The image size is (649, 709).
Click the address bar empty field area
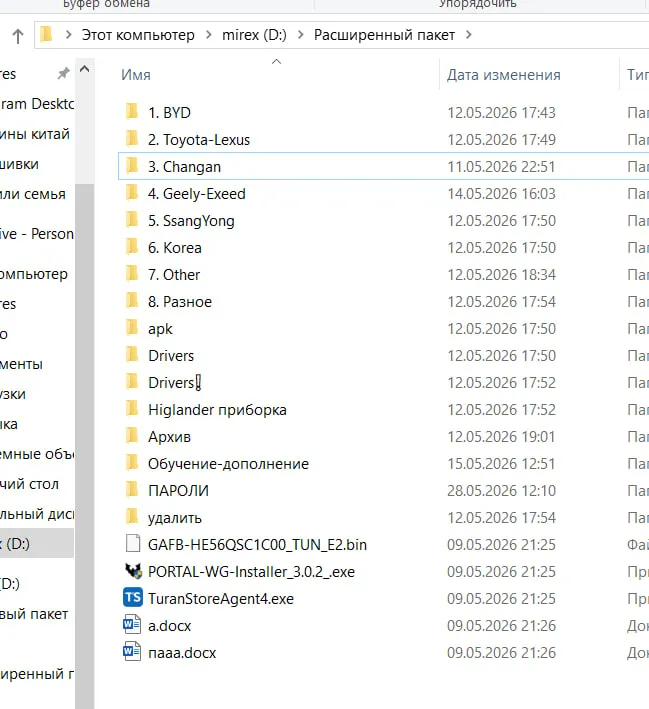coord(561,35)
